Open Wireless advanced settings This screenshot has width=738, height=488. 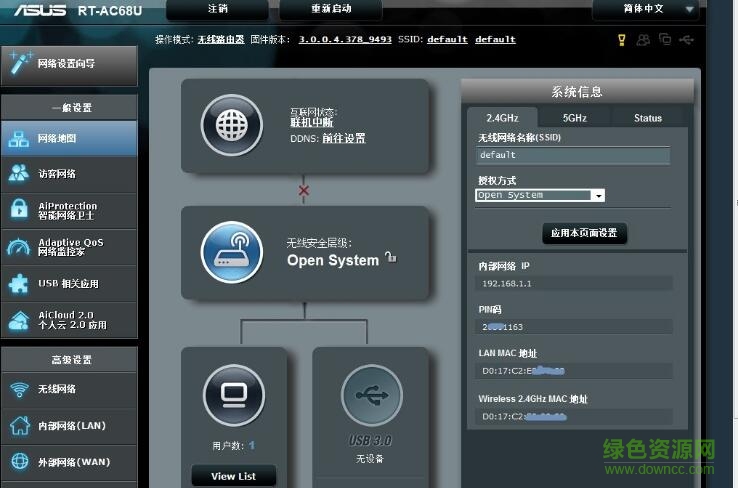[69, 389]
